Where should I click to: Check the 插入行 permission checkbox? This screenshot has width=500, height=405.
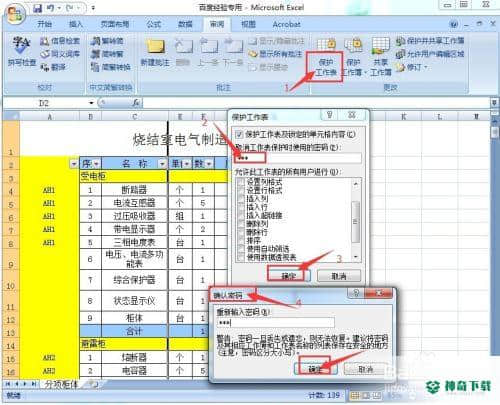241,207
